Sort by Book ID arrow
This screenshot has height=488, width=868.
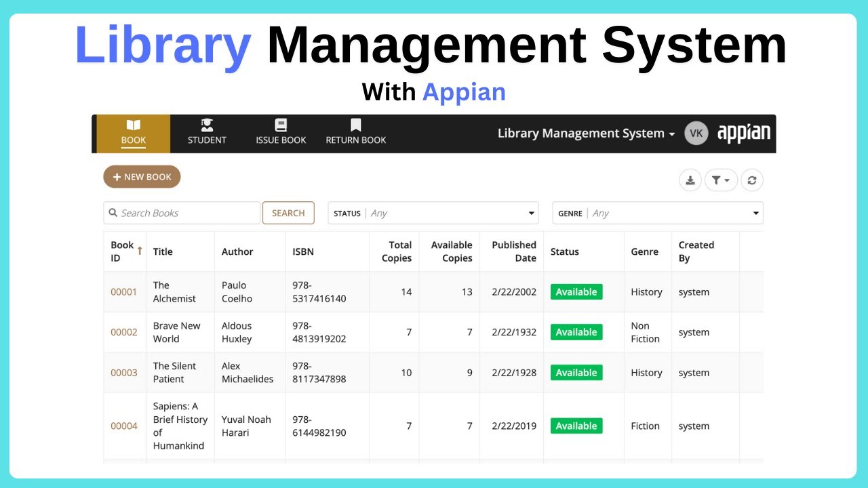140,250
